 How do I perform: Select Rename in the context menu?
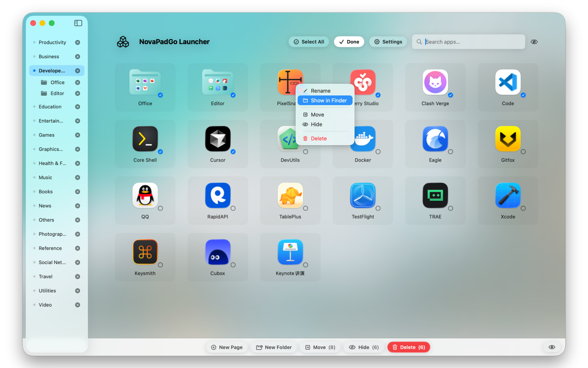[x=320, y=91]
